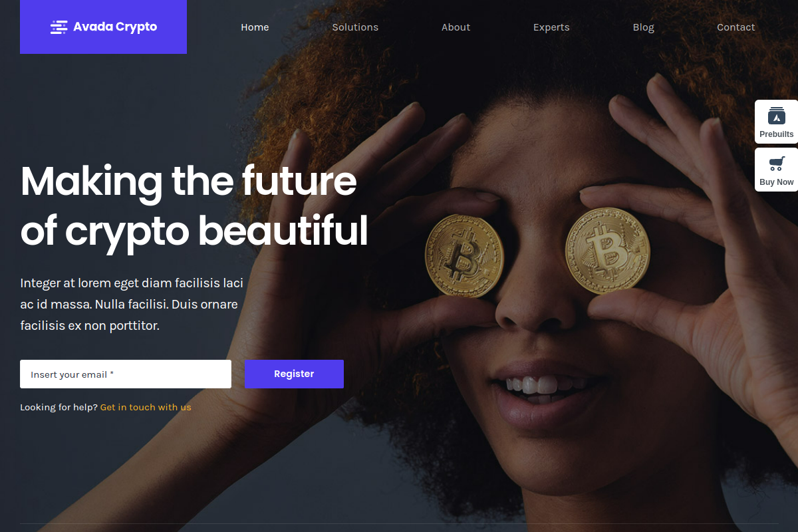Viewport: 798px width, 532px height.
Task: Visit the Blog menu item
Action: pos(643,27)
